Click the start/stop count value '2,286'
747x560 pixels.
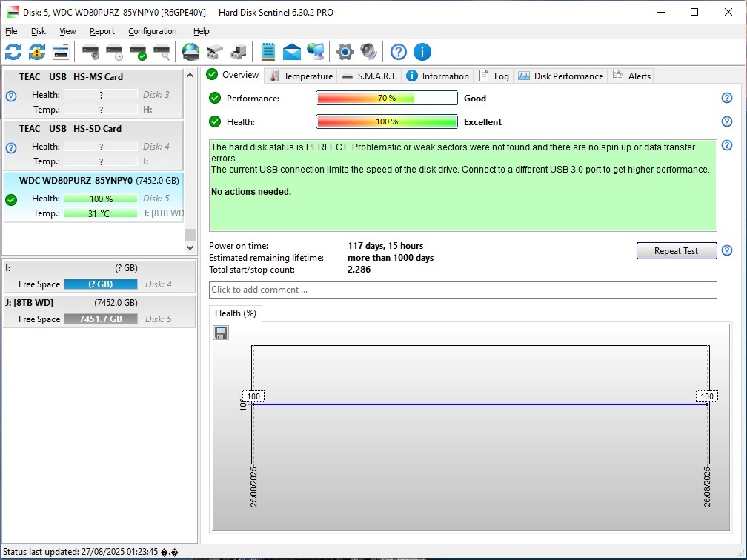[359, 270]
